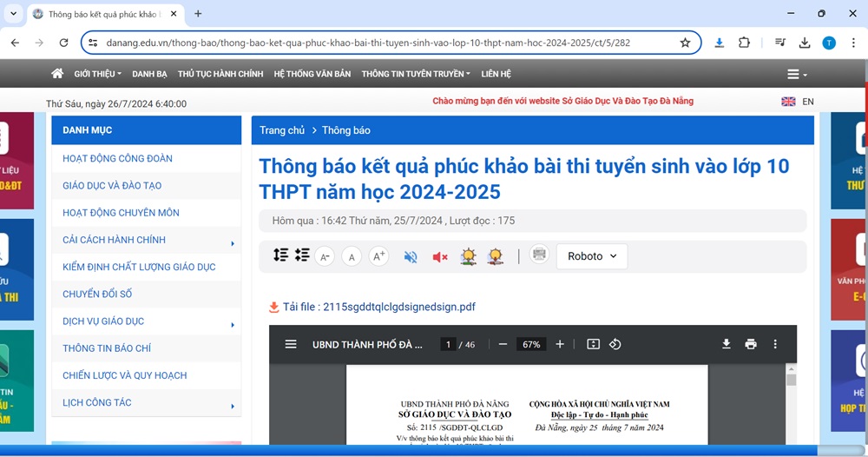
Task: Print the PDF from viewer toolbar
Action: pos(751,344)
